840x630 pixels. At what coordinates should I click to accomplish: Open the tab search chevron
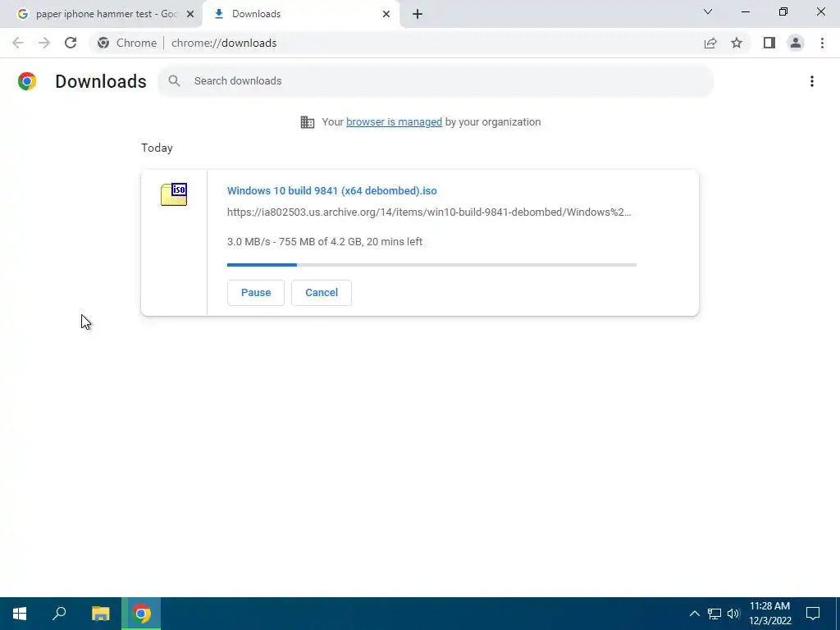(708, 11)
